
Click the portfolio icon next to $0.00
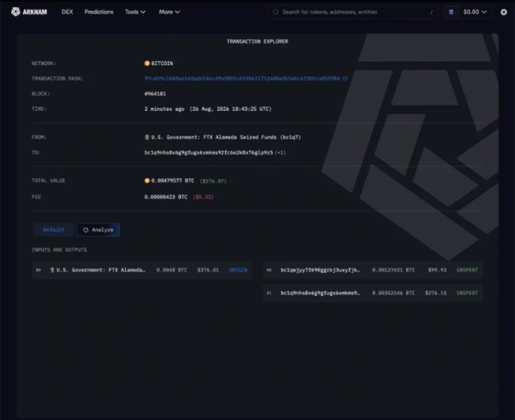[x=451, y=12]
